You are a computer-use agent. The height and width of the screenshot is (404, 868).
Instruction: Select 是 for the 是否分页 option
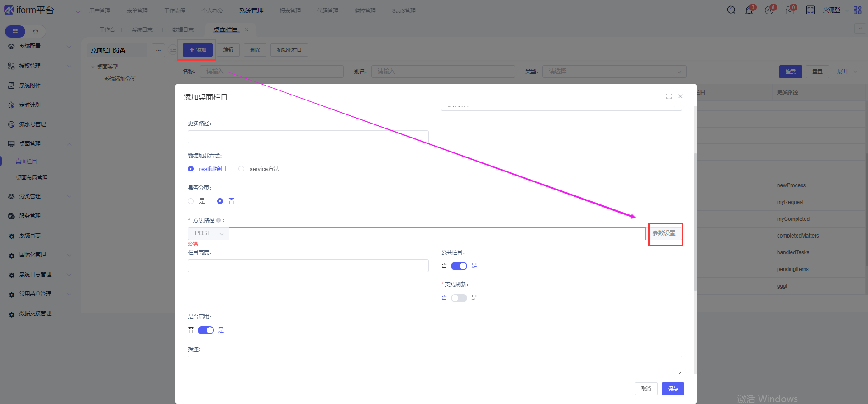coord(191,201)
